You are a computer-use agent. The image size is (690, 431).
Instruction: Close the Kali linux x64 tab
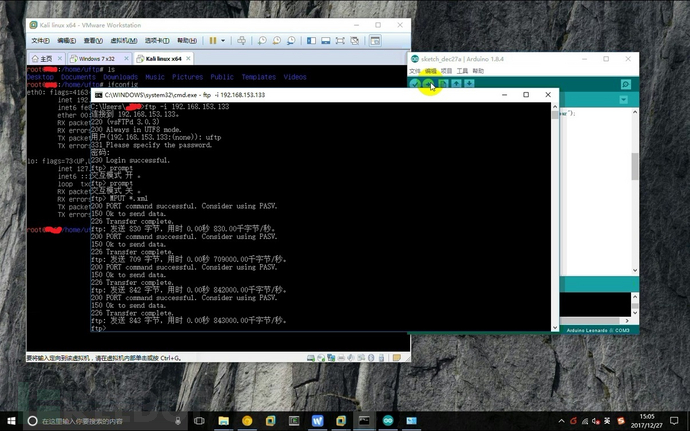pyautogui.click(x=188, y=59)
